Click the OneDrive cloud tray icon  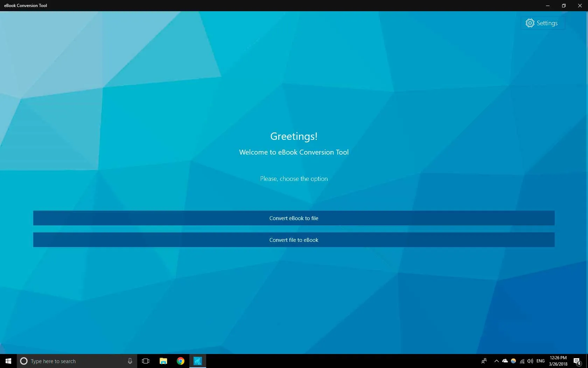tap(505, 361)
